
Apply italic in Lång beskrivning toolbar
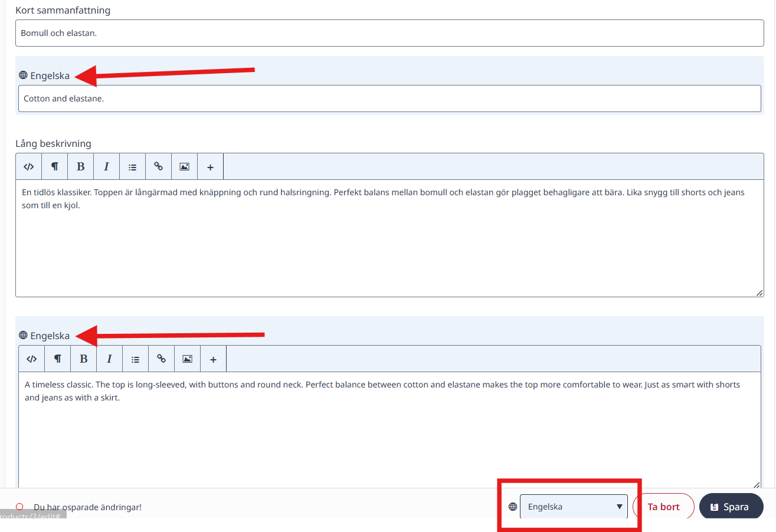click(106, 166)
